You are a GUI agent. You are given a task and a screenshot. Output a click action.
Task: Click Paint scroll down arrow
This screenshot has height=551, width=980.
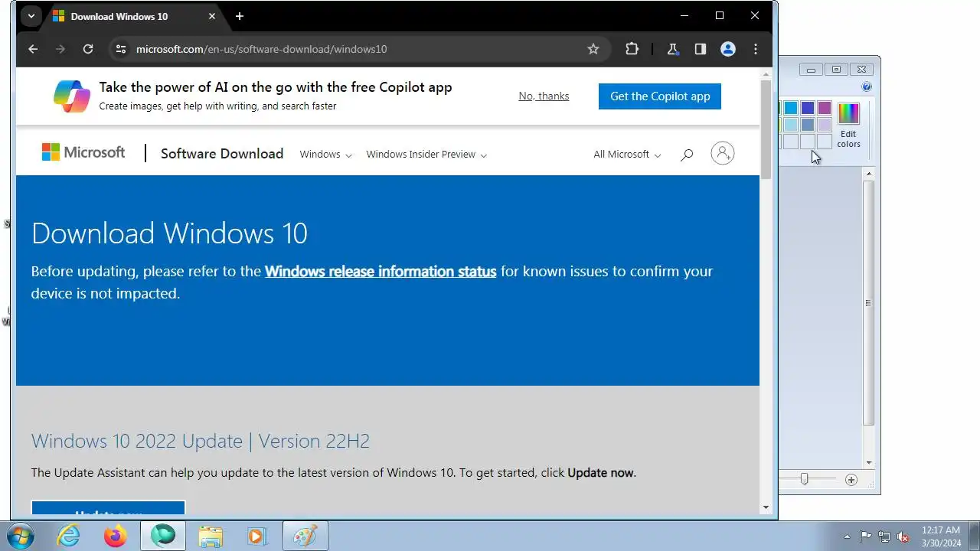tap(868, 463)
